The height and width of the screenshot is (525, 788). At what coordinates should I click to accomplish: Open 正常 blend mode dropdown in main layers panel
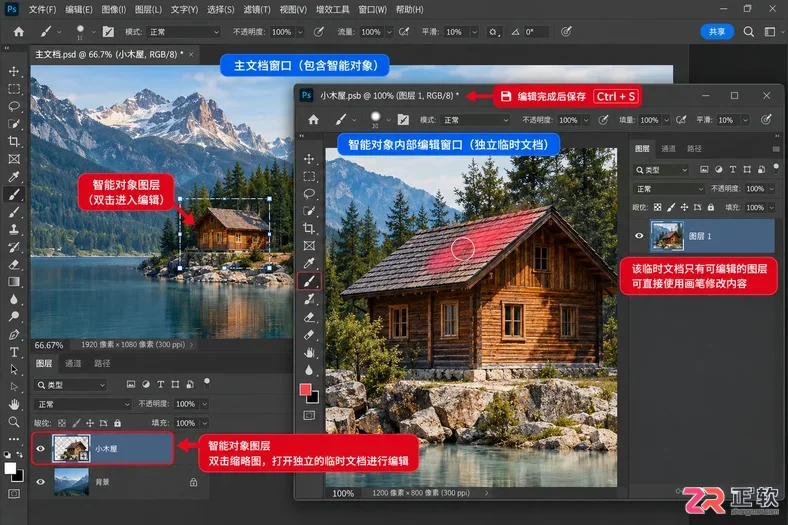(83, 404)
